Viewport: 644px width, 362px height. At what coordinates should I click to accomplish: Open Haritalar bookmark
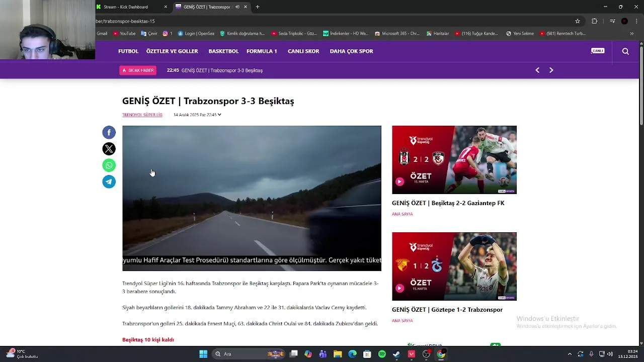(x=438, y=34)
